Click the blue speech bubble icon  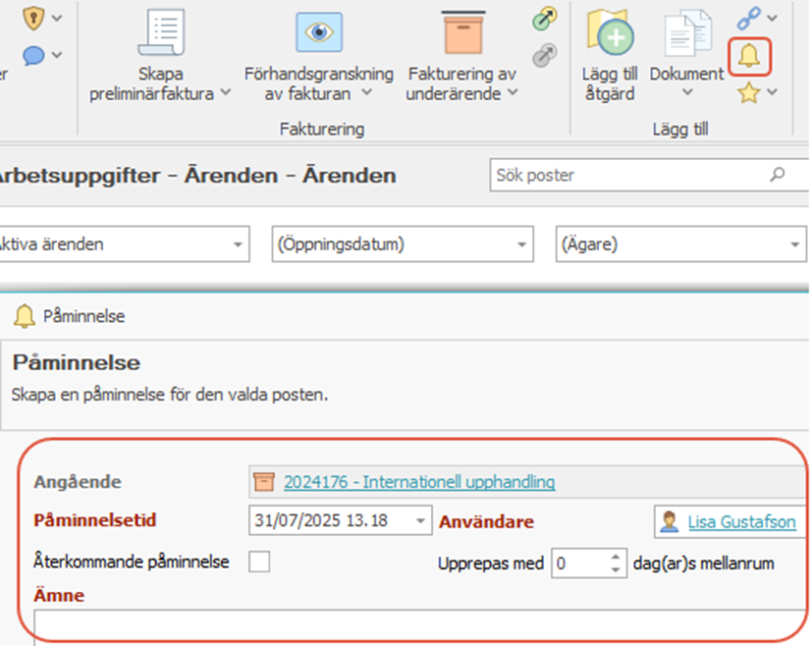pyautogui.click(x=34, y=55)
